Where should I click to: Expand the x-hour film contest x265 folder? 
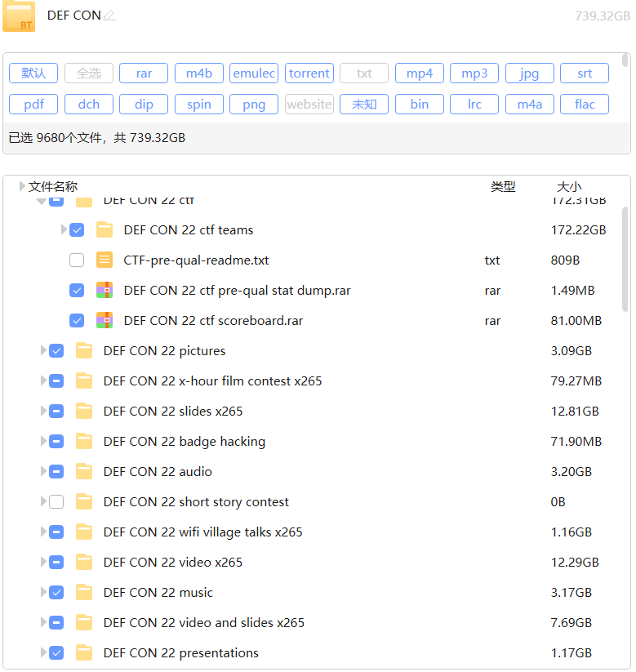pos(43,381)
